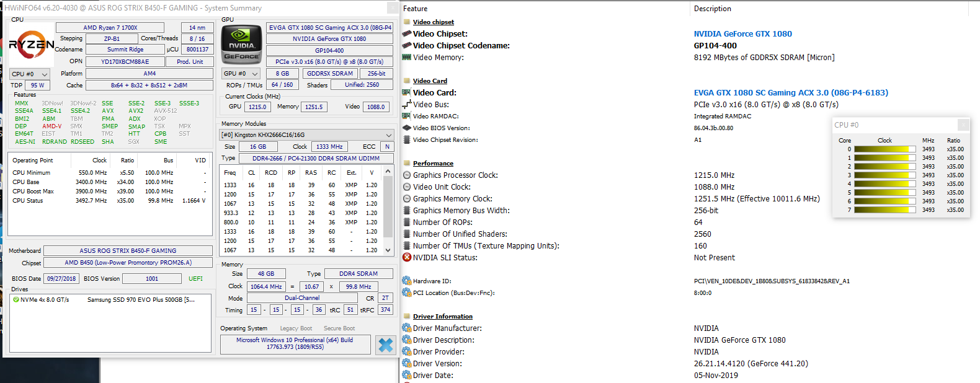Click the Microsoft Windows 10 Professional OS field

tap(295, 344)
